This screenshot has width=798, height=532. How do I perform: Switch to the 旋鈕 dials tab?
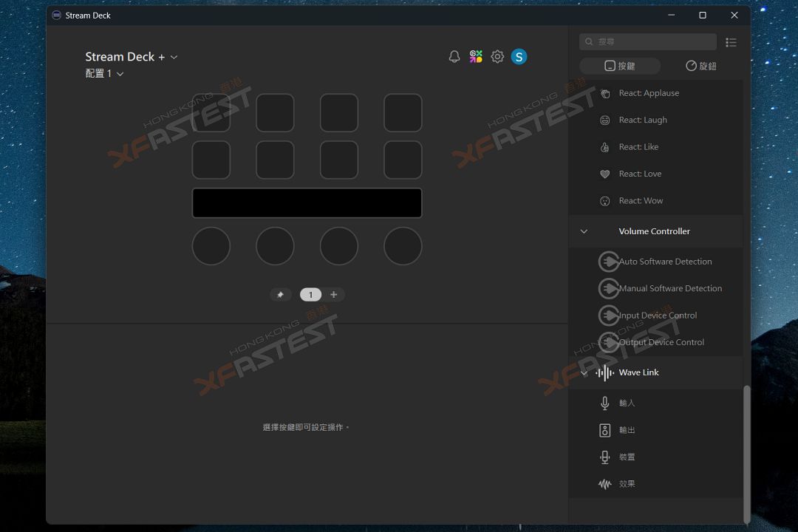(701, 66)
